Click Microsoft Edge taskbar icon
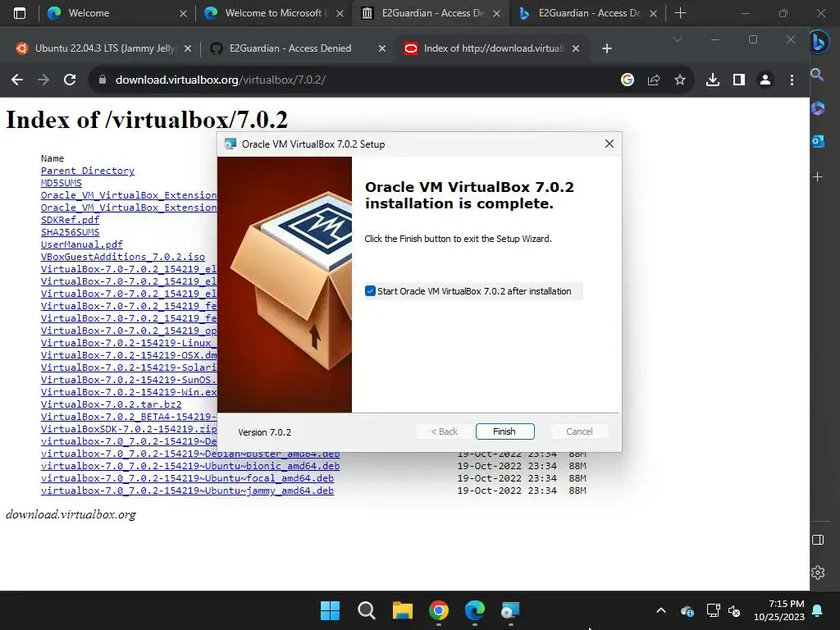840x630 pixels. pos(475,610)
